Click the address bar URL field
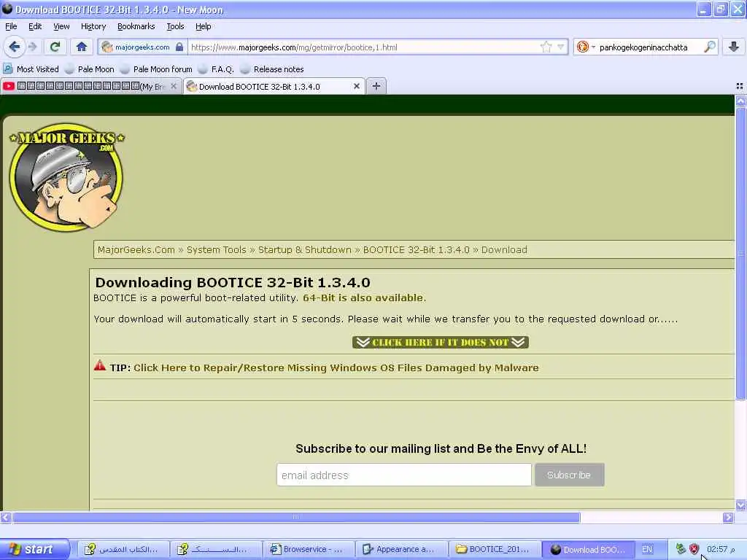 [x=364, y=47]
